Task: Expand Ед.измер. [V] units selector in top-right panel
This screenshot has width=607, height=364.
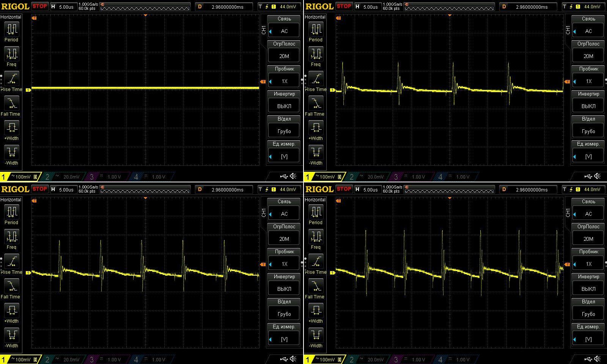Action: 588,156
